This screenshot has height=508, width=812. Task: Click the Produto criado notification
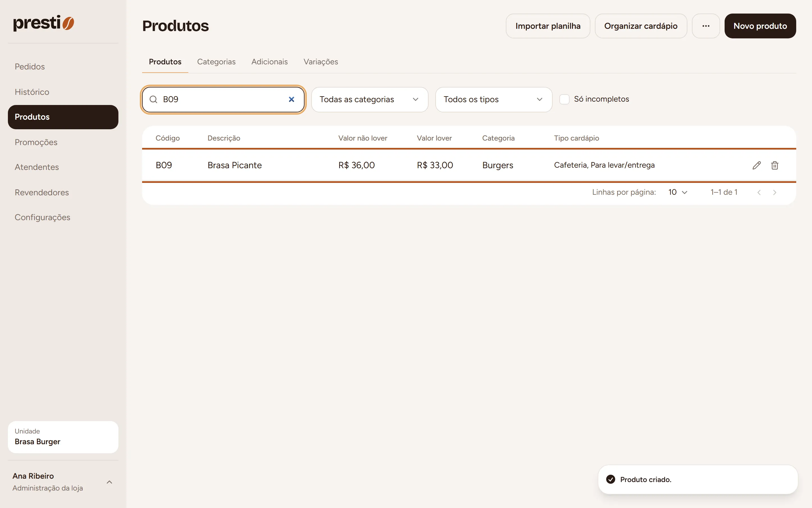click(x=698, y=479)
